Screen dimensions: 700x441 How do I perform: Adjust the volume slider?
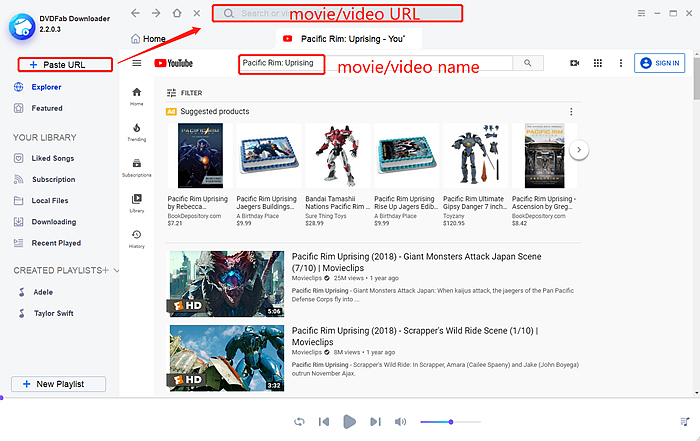tap(450, 422)
